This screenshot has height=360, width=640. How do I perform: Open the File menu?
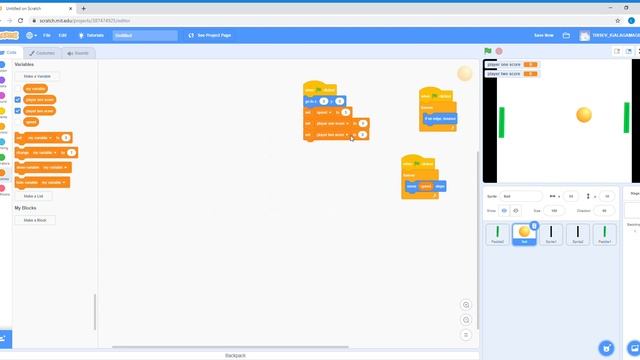tap(47, 36)
